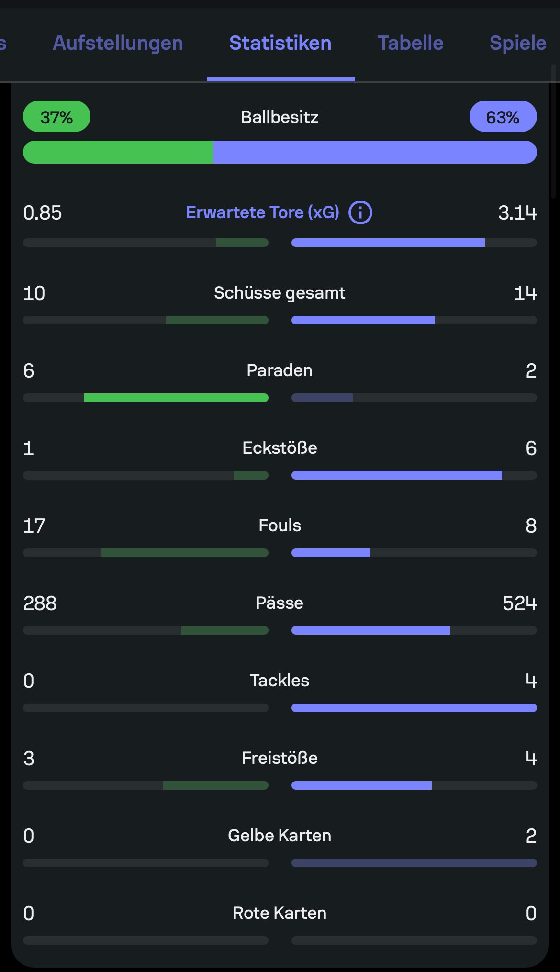Click the green part of the Ballbesitz bar

pyautogui.click(x=118, y=152)
